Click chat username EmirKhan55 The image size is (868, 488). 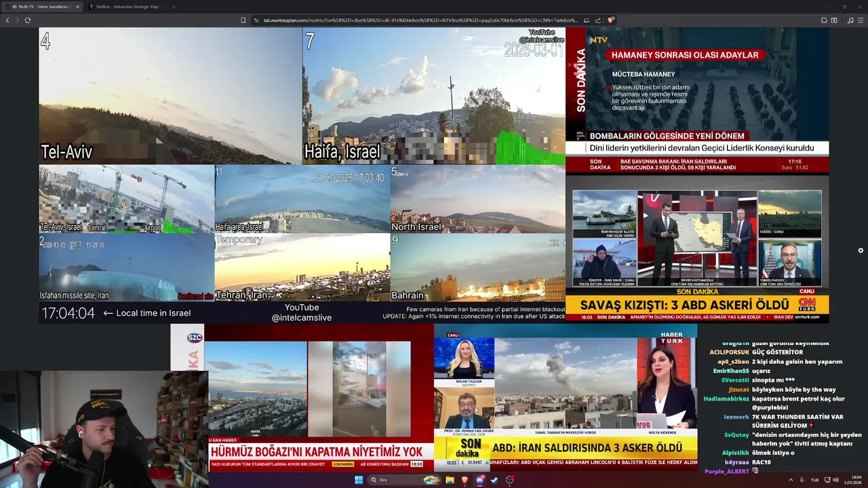pos(732,371)
